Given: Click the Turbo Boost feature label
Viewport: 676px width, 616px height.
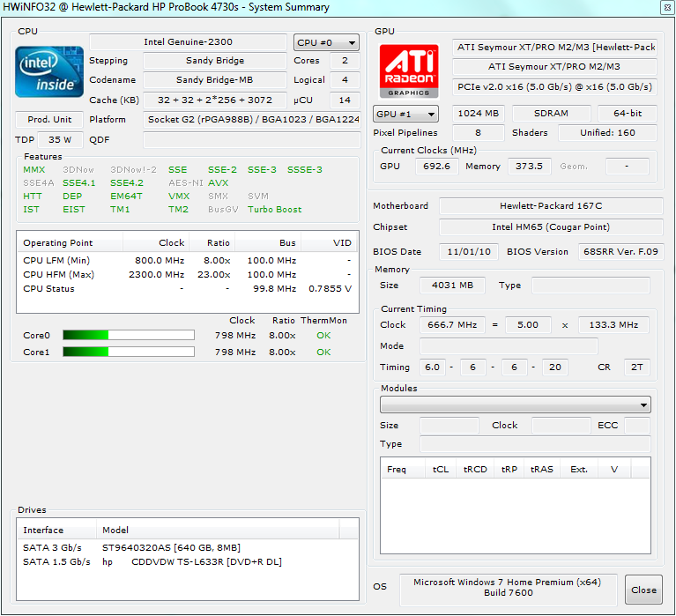Looking at the screenshot, I should pos(275,210).
